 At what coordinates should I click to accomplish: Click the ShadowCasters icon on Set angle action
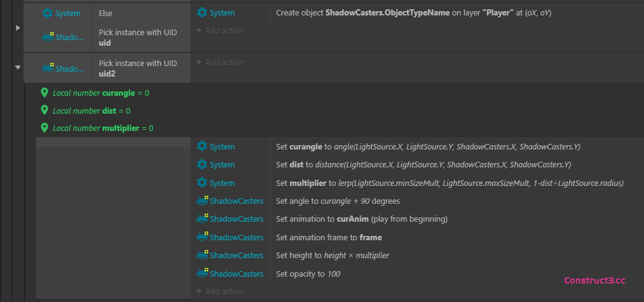(202, 201)
